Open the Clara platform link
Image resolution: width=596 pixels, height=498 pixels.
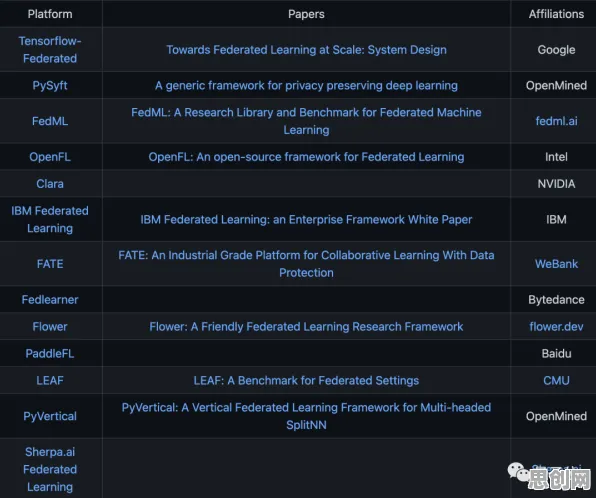tap(50, 184)
